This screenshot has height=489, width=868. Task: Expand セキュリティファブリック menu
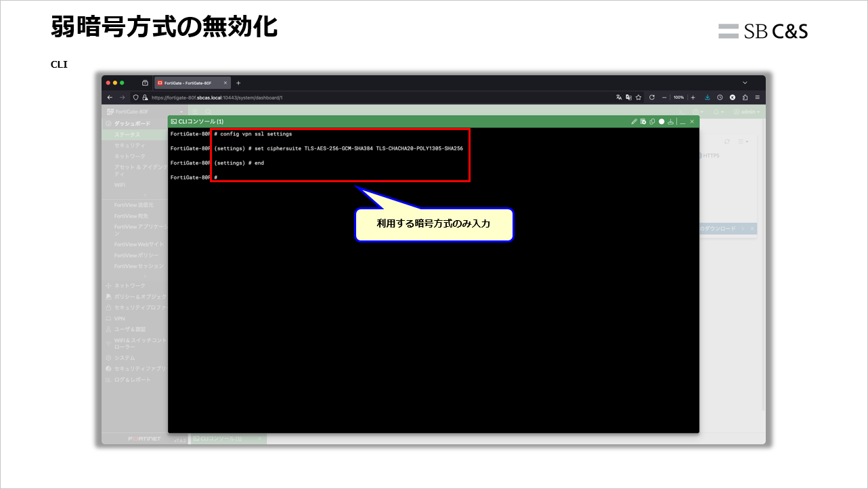(135, 368)
